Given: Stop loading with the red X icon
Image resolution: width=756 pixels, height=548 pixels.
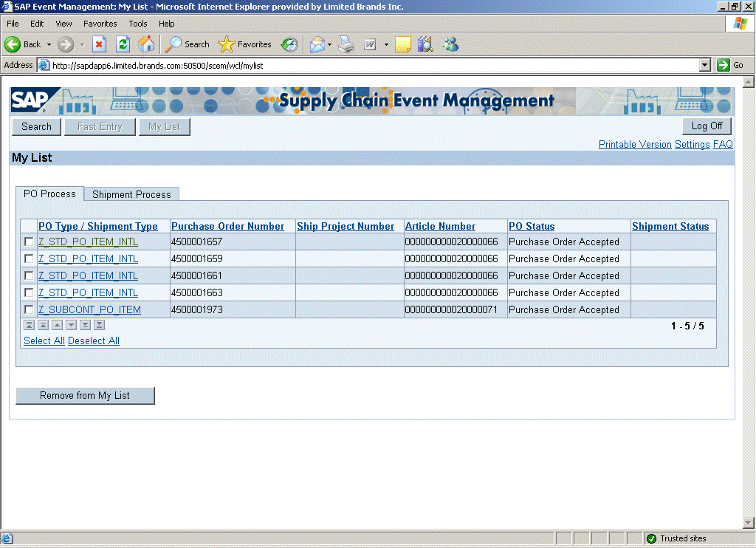Looking at the screenshot, I should click(99, 44).
